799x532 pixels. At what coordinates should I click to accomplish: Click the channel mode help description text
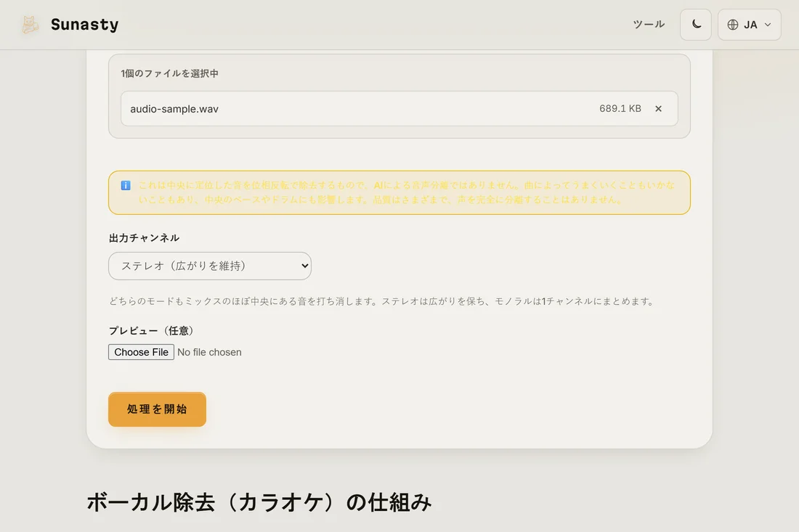(x=381, y=301)
